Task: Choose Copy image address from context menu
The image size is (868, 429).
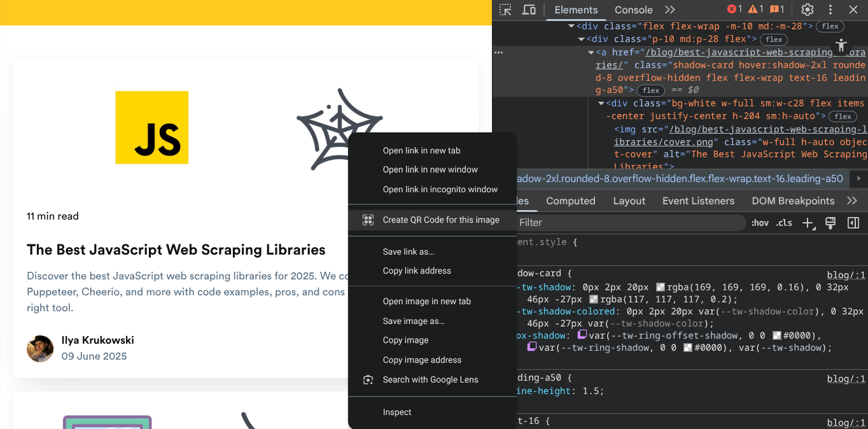Action: coord(422,360)
